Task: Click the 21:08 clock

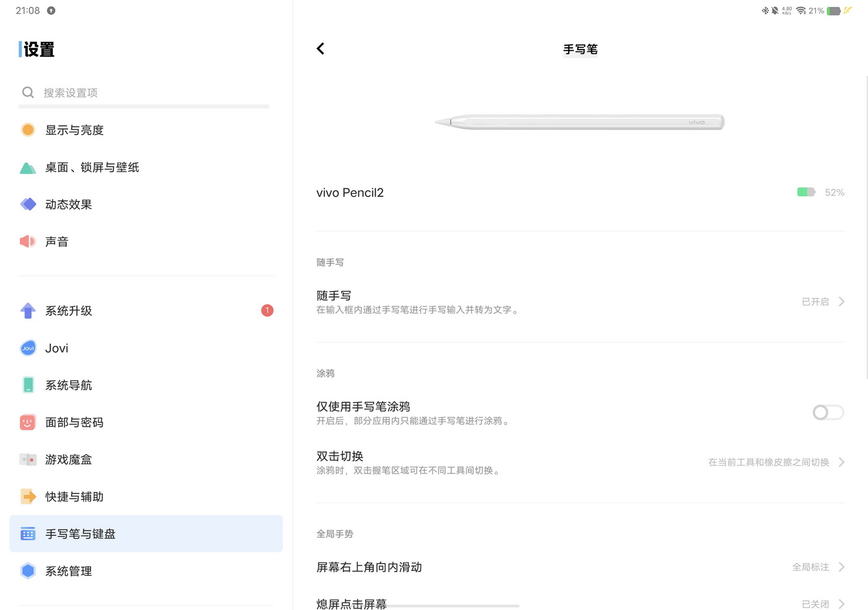Action: click(28, 11)
